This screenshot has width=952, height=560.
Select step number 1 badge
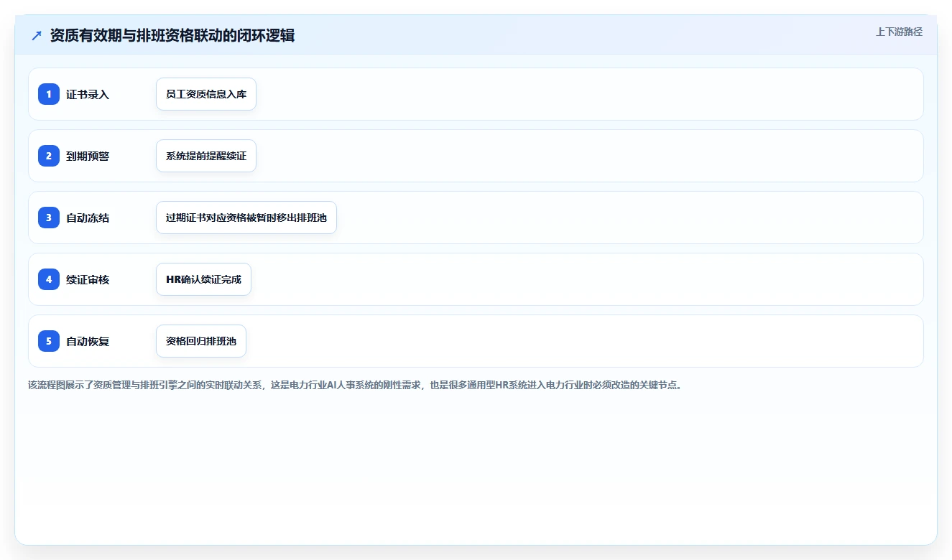click(x=49, y=94)
